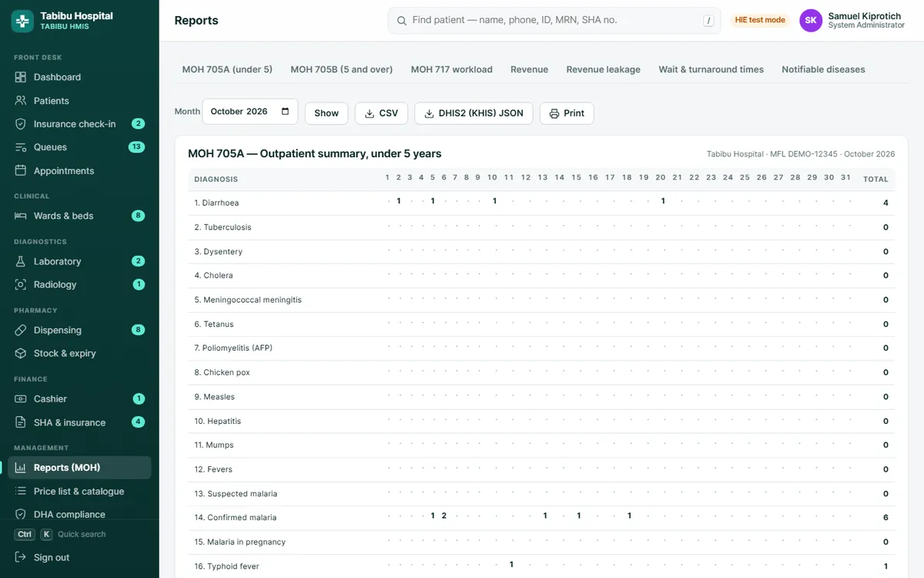Screen dimensions: 924x578
Task: Click the Patients people icon
Action: click(21, 101)
